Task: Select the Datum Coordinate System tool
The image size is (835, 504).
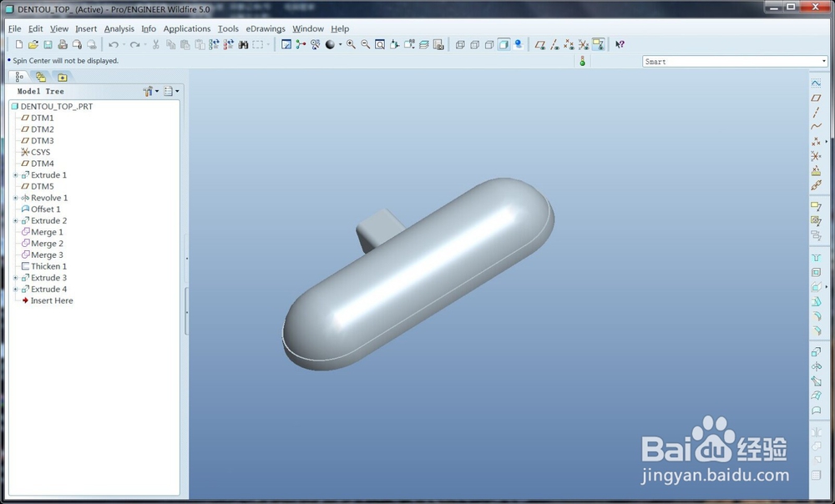Action: 816,156
